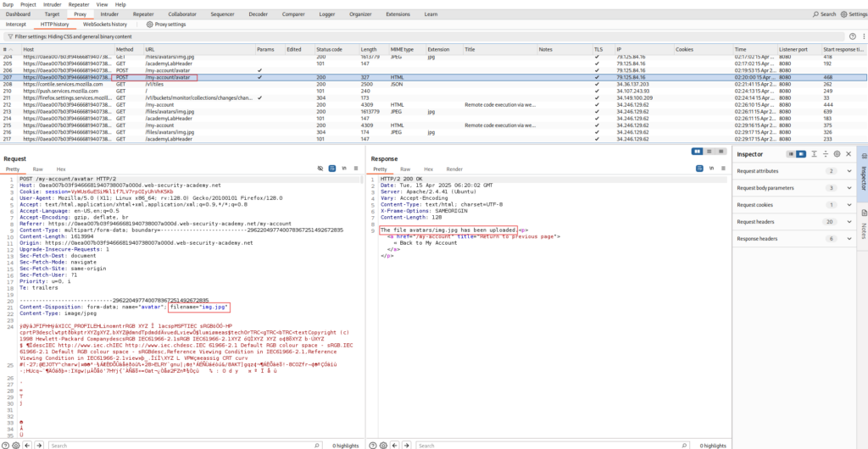868x449 pixels.
Task: Toggle Response show newlines \n icon
Action: (711, 168)
